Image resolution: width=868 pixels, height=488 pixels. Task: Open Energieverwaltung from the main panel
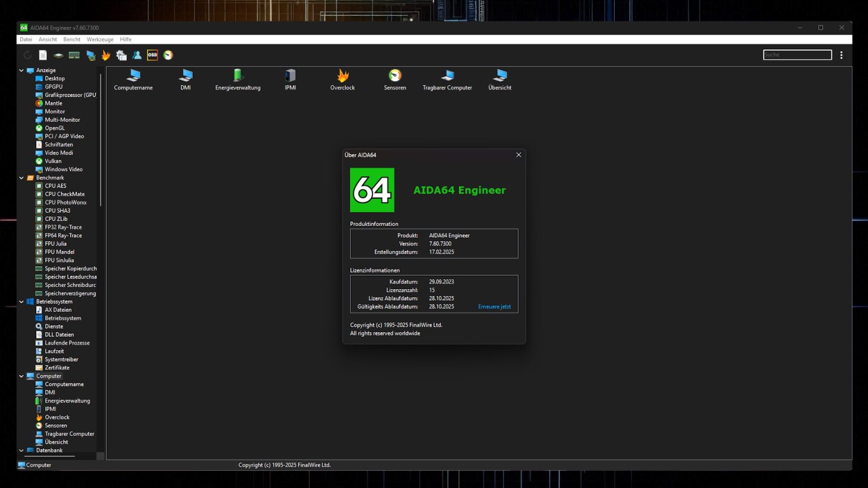[237, 76]
